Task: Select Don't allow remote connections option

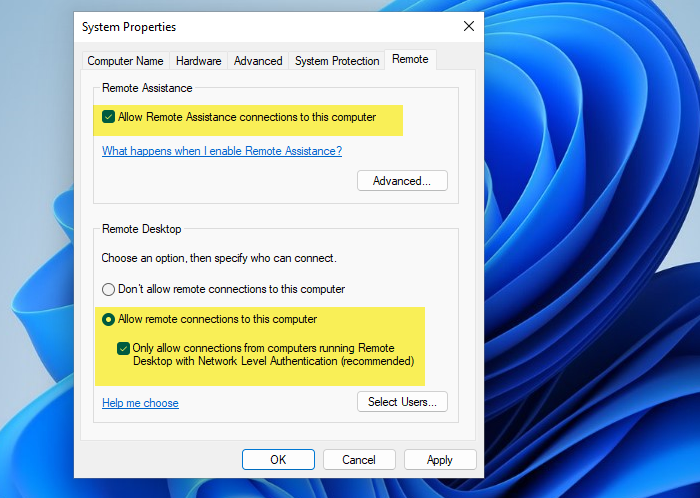Action: 109,289
